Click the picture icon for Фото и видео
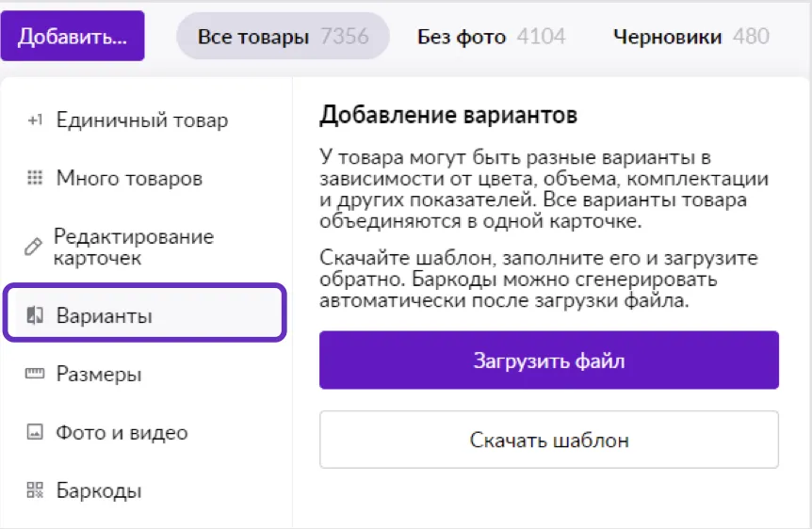Screen dimensions: 812x529 click(x=35, y=433)
